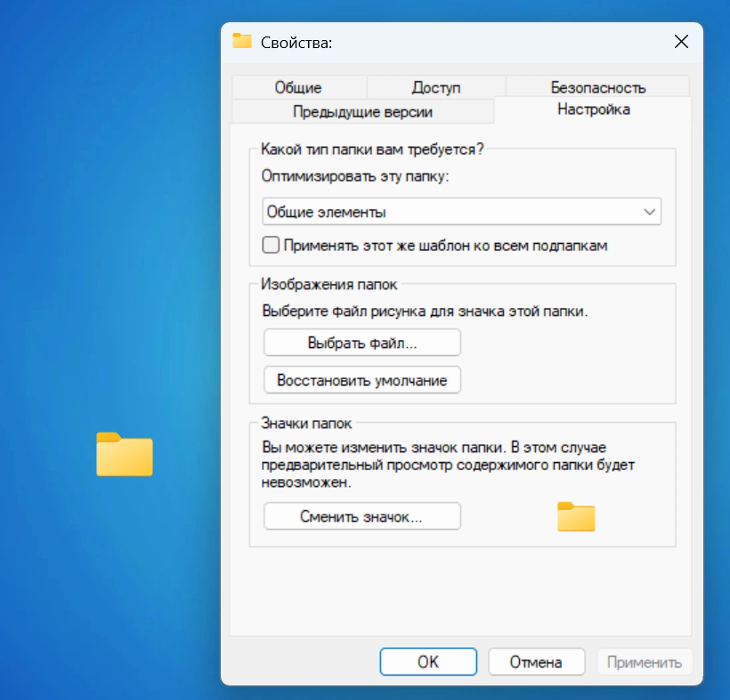This screenshot has width=730, height=700.
Task: Close the Свойства dialog with the X button
Action: pos(681,42)
